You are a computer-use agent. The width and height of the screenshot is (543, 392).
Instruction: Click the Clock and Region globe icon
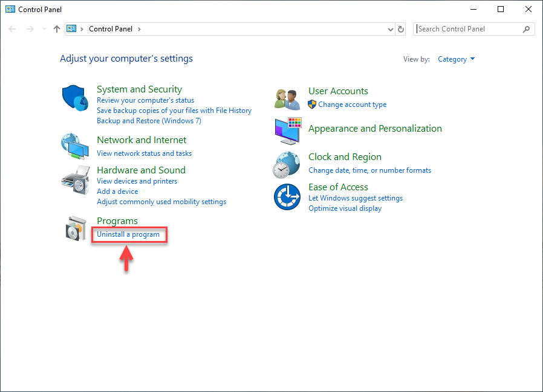(x=287, y=165)
